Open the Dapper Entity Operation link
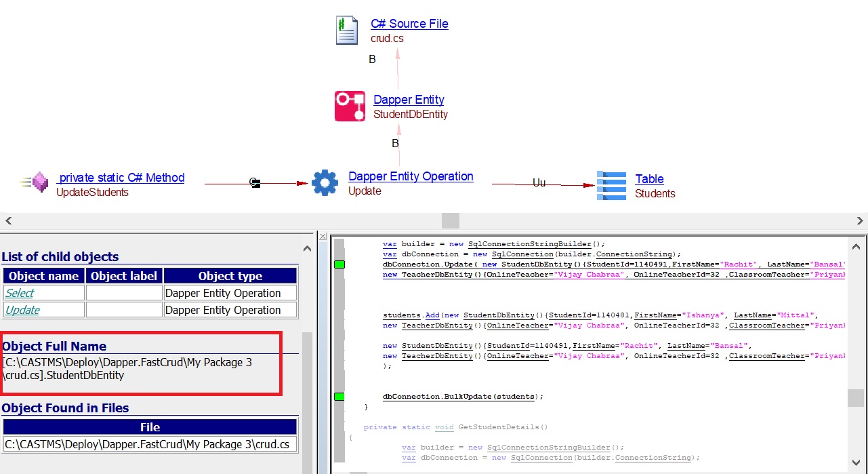This screenshot has height=474, width=868. (x=411, y=176)
